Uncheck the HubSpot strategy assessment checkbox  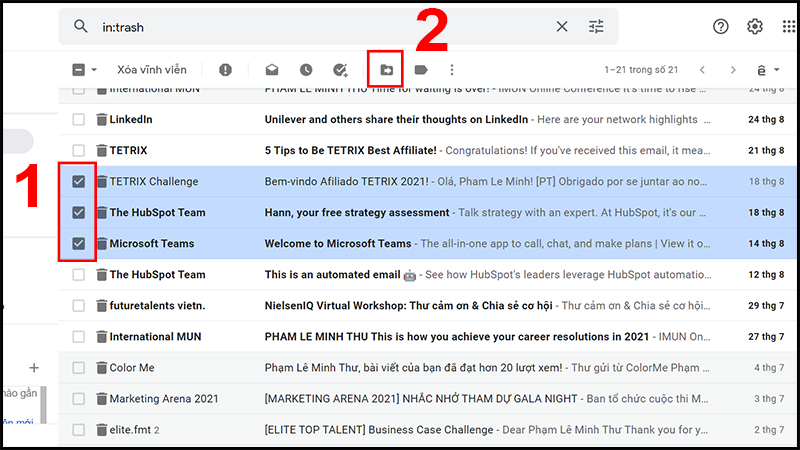point(79,213)
